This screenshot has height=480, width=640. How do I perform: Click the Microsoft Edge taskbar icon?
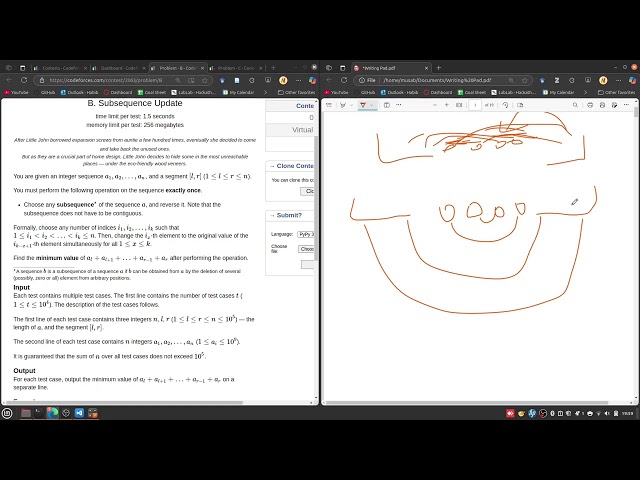pos(52,413)
